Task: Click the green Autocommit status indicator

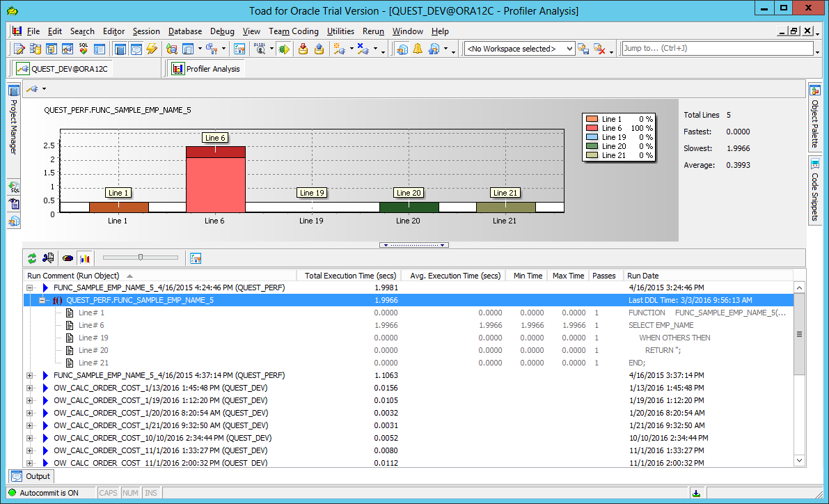Action: point(12,492)
